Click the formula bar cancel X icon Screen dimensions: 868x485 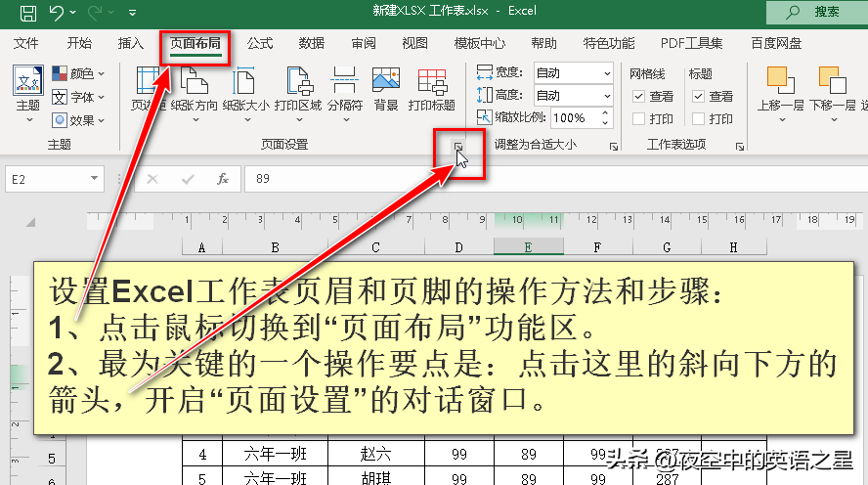coord(152,179)
